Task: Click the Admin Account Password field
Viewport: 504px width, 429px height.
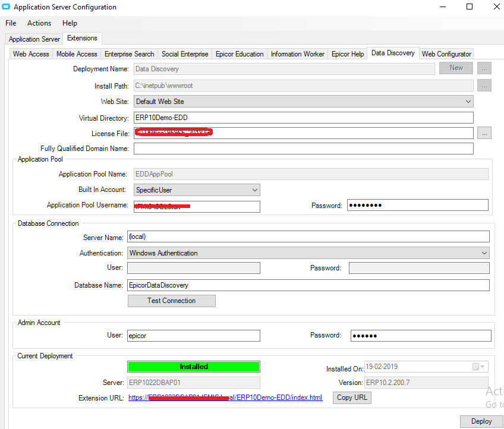Action: [421, 336]
